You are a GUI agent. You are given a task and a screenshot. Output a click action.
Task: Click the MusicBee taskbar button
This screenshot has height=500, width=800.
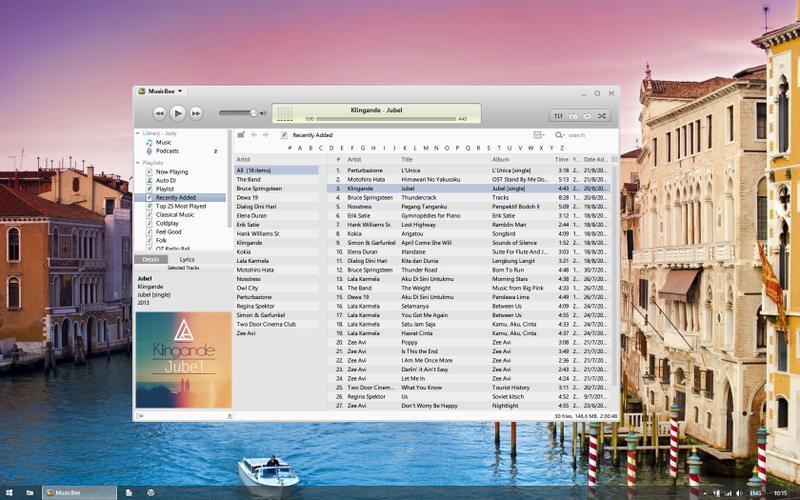coord(79,493)
